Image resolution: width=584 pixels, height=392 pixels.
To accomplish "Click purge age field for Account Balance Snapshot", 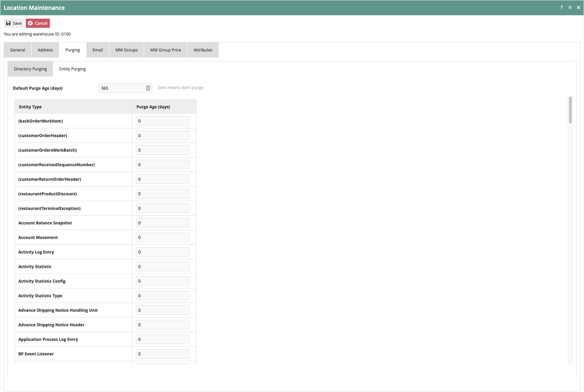I will click(163, 223).
